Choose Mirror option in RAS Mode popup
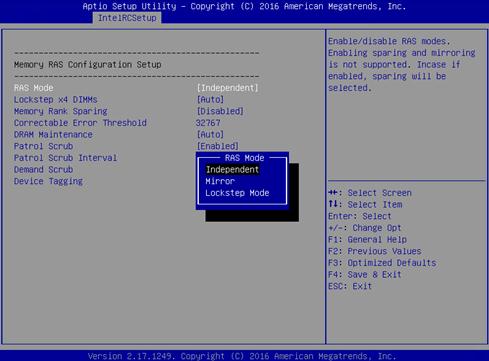 [220, 181]
